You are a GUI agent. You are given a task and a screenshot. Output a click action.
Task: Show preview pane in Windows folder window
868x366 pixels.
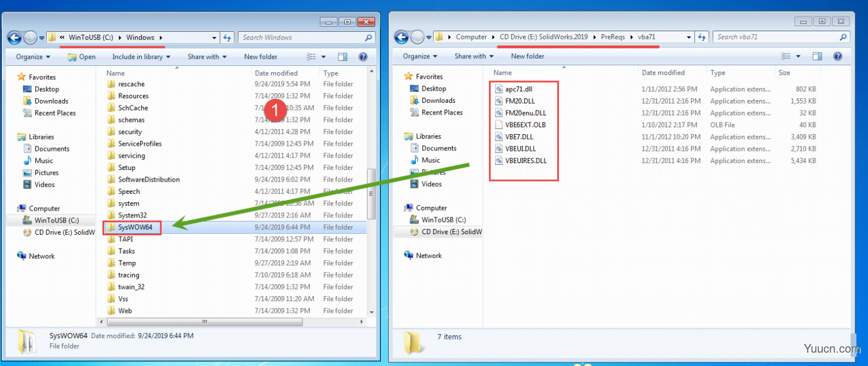tap(343, 57)
